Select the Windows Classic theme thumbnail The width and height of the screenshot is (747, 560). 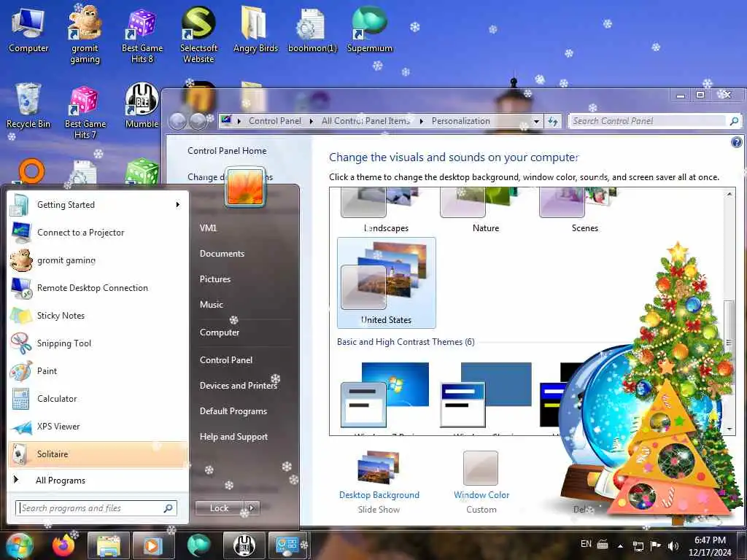click(x=485, y=395)
